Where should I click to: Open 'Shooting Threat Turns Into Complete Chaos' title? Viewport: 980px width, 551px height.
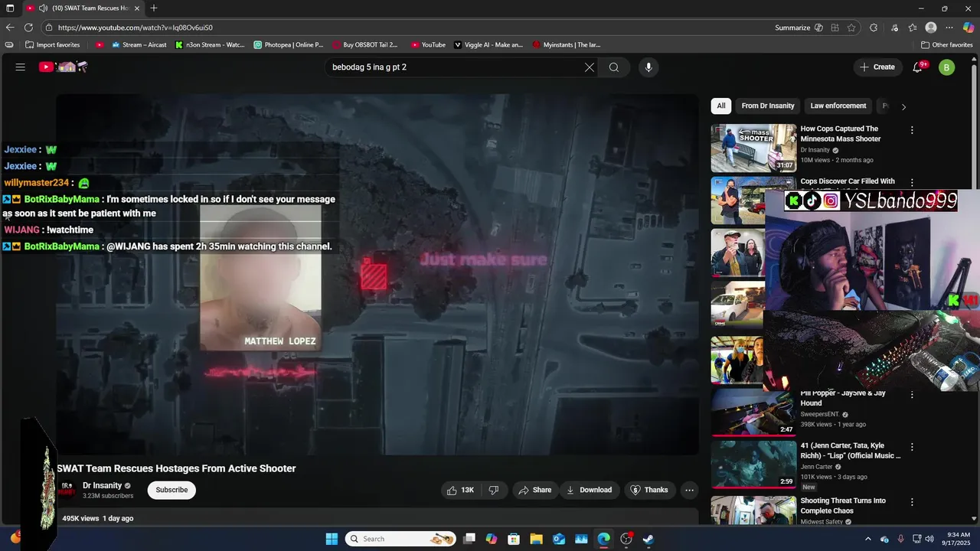pyautogui.click(x=843, y=506)
